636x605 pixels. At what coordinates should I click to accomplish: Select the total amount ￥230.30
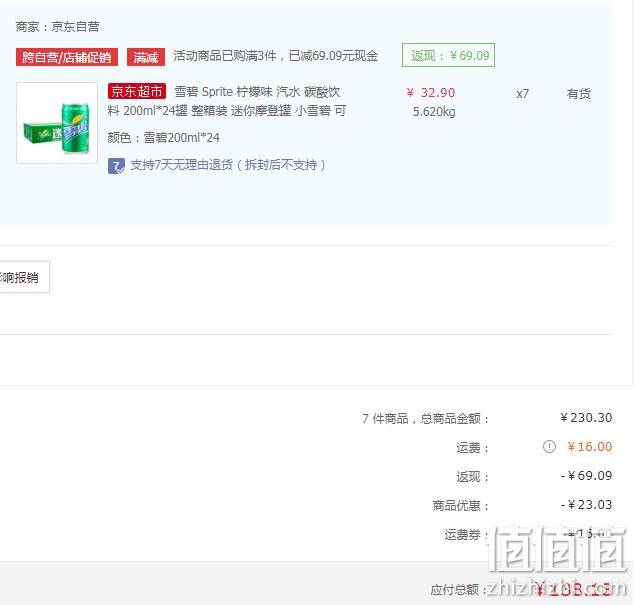586,418
